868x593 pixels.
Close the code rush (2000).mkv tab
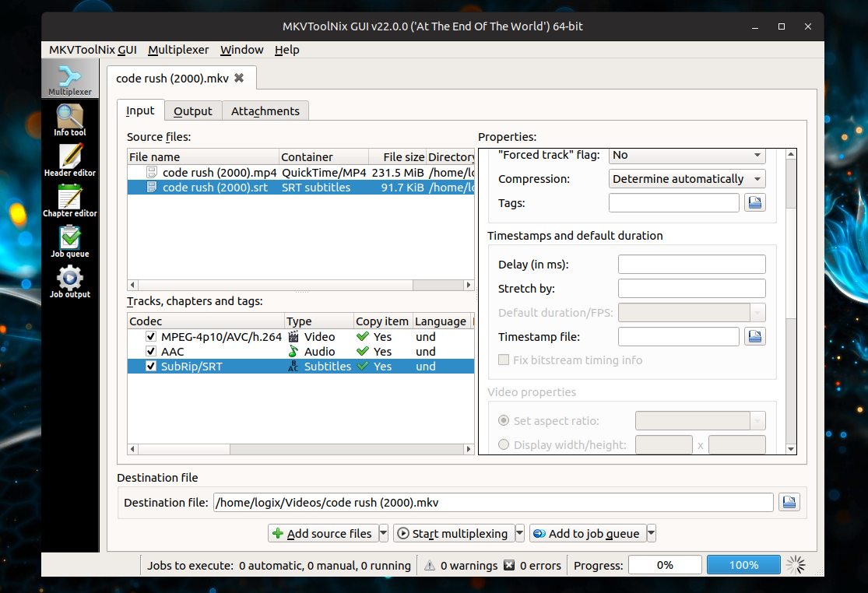point(239,78)
